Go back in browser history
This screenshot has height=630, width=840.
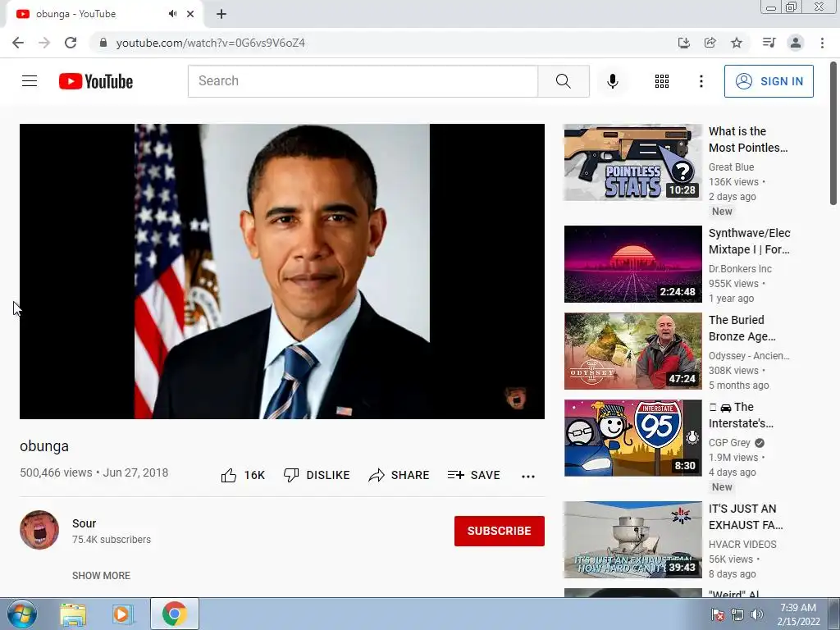18,43
